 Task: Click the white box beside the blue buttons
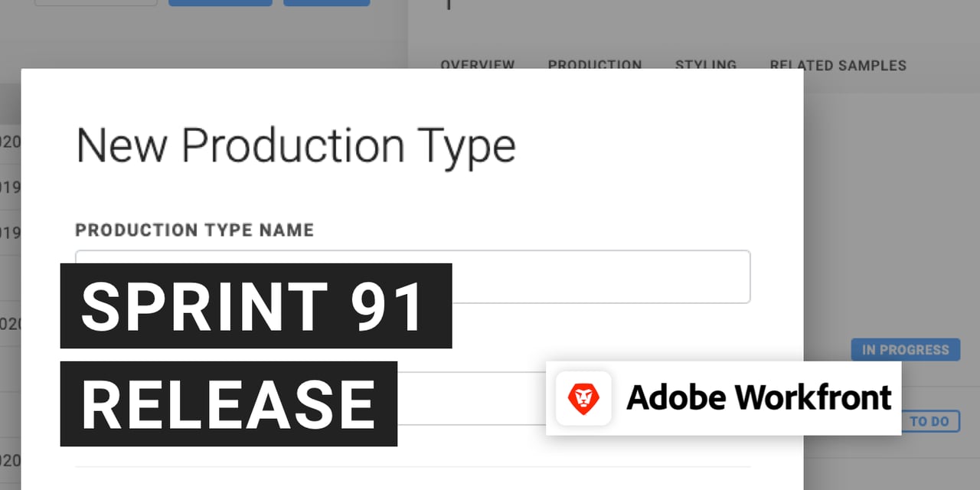(x=96, y=2)
